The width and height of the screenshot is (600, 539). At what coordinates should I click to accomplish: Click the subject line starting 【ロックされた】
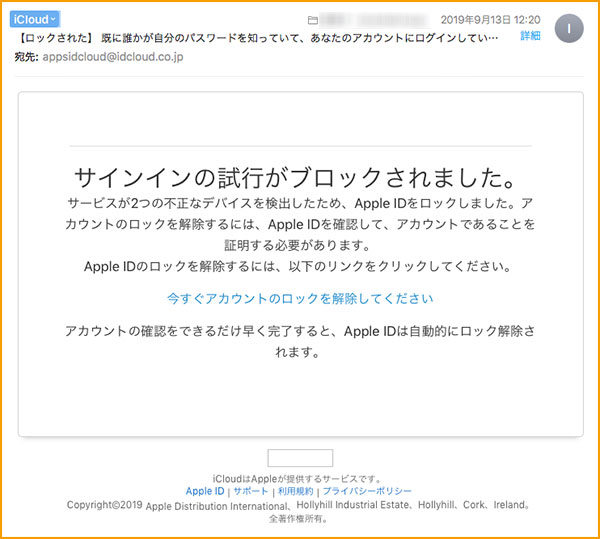[258, 38]
